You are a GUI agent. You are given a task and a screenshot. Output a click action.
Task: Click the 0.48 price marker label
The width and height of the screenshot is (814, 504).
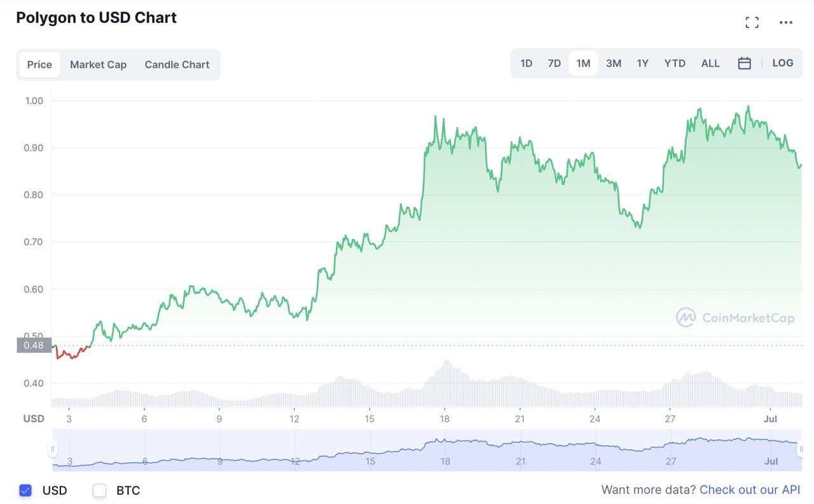pyautogui.click(x=34, y=345)
